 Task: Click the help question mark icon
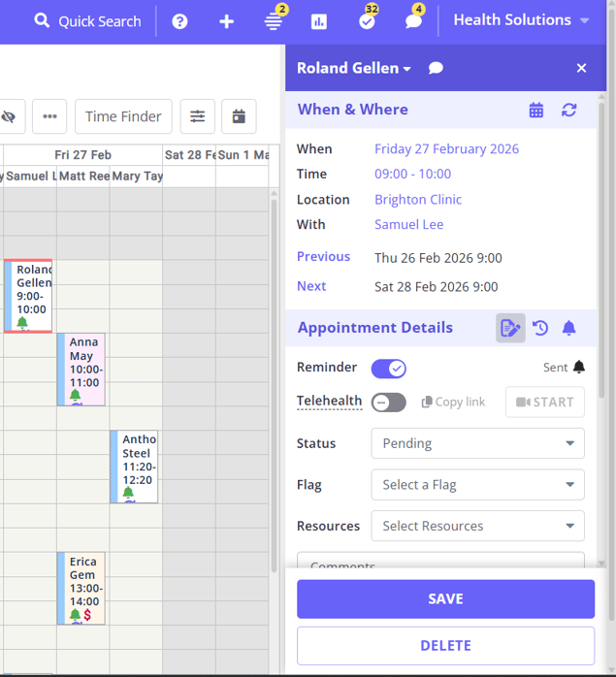[x=179, y=21]
